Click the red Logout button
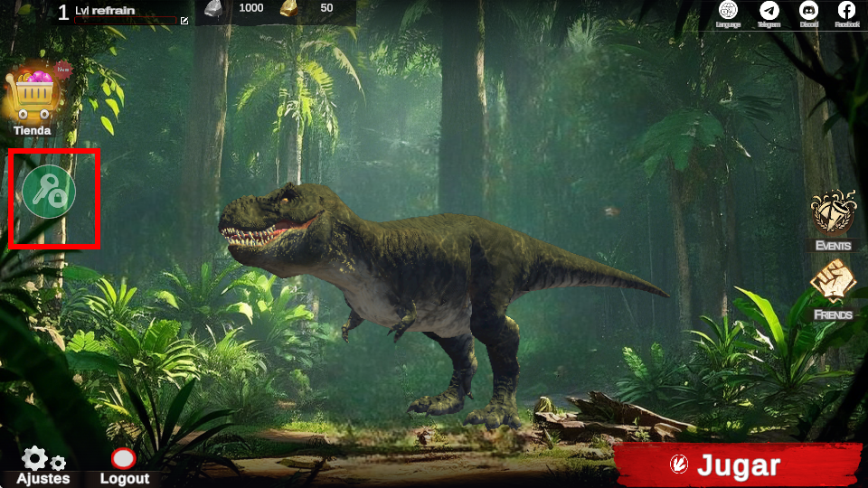 (123, 459)
